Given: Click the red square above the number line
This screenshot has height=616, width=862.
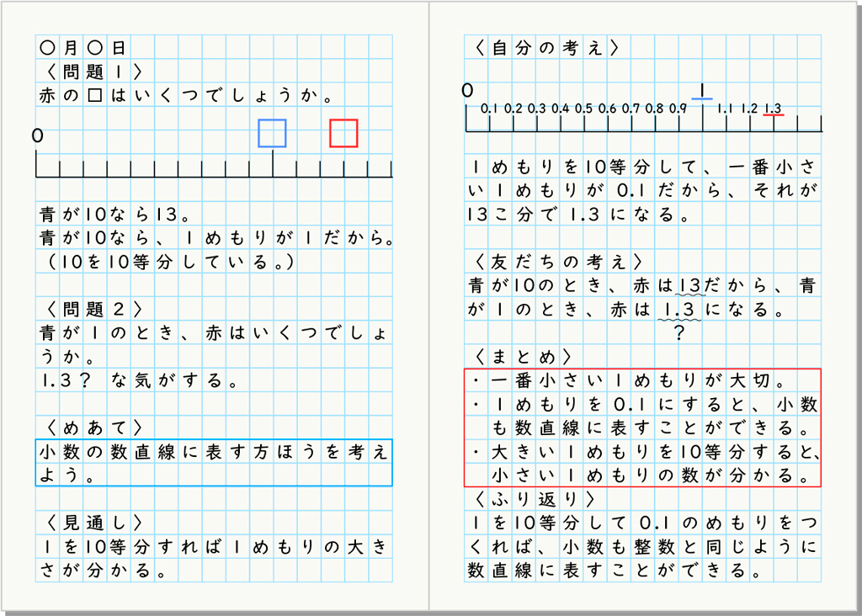Looking at the screenshot, I should 343,133.
